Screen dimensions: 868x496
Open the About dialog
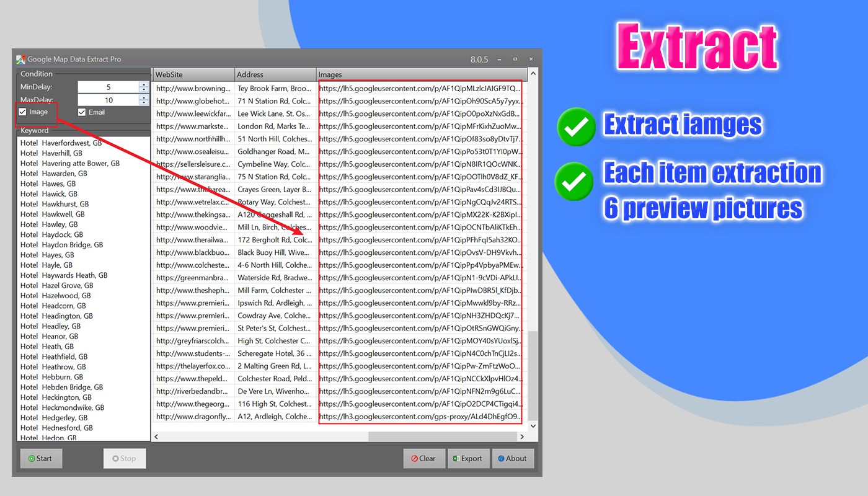[513, 459]
